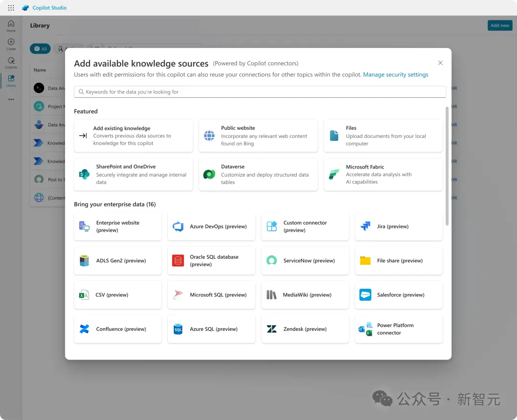Screen dimensions: 517x420
Task: Select Library in the left sidebar
Action: click(x=11, y=81)
